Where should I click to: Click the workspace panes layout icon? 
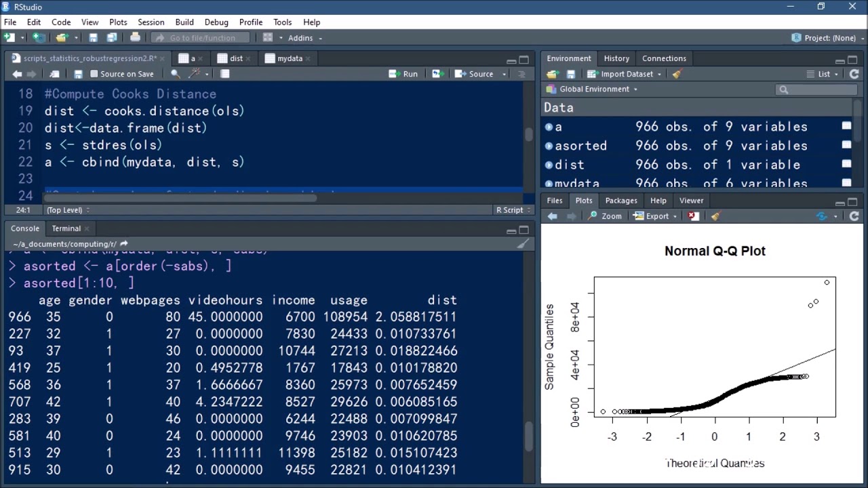(x=268, y=38)
